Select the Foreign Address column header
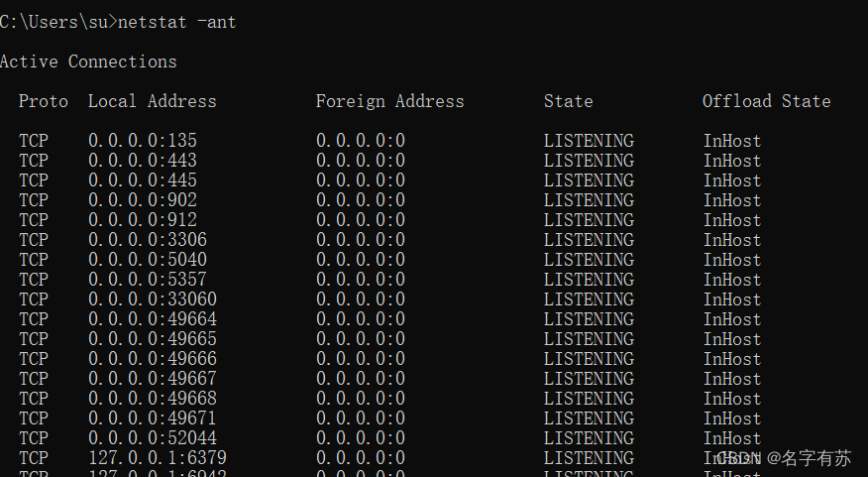868x477 pixels. 389,101
